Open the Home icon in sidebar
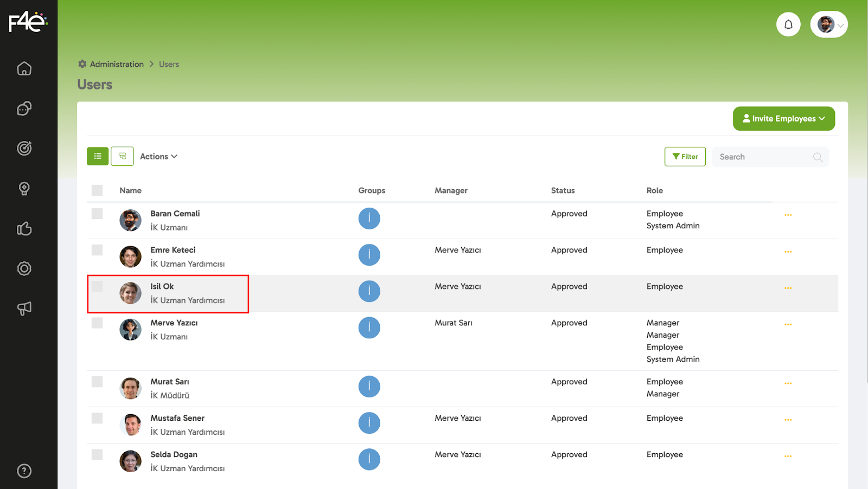This screenshot has width=868, height=489. [x=24, y=69]
